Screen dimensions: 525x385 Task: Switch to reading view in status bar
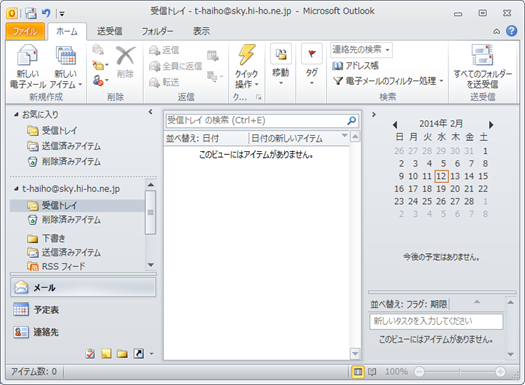372,372
